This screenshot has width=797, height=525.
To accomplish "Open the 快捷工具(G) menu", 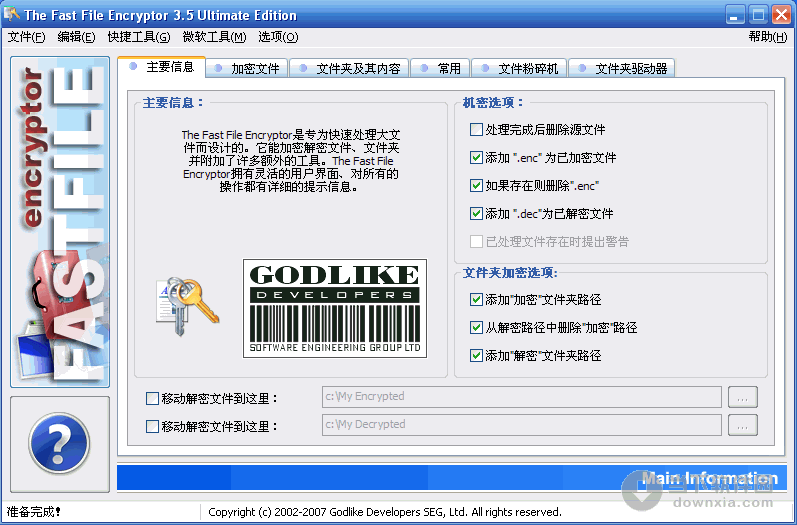I will (x=139, y=37).
